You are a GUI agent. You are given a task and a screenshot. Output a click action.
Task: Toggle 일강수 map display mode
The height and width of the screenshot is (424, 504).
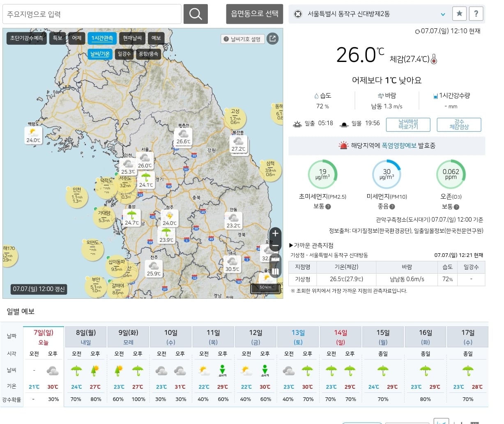pos(124,54)
